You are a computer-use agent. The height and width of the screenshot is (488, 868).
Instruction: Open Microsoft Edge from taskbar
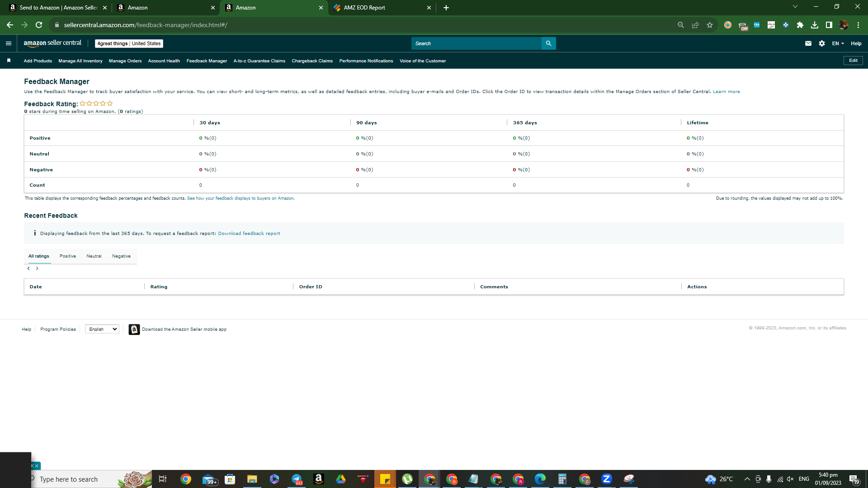point(540,479)
